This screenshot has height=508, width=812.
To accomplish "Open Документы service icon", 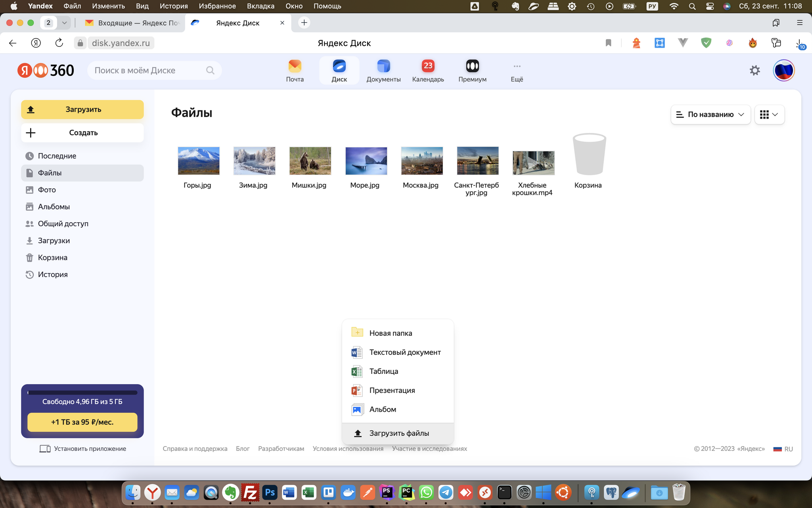I will pos(383,71).
